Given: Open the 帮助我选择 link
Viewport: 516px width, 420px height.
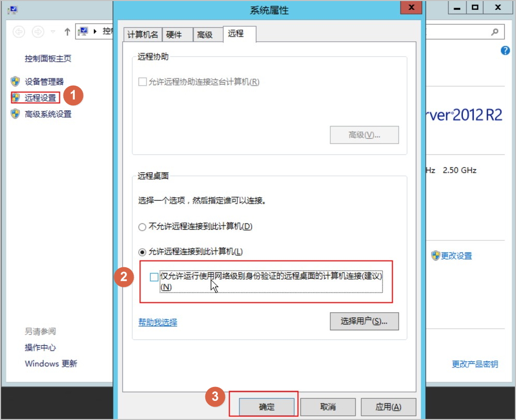Looking at the screenshot, I should click(x=157, y=322).
